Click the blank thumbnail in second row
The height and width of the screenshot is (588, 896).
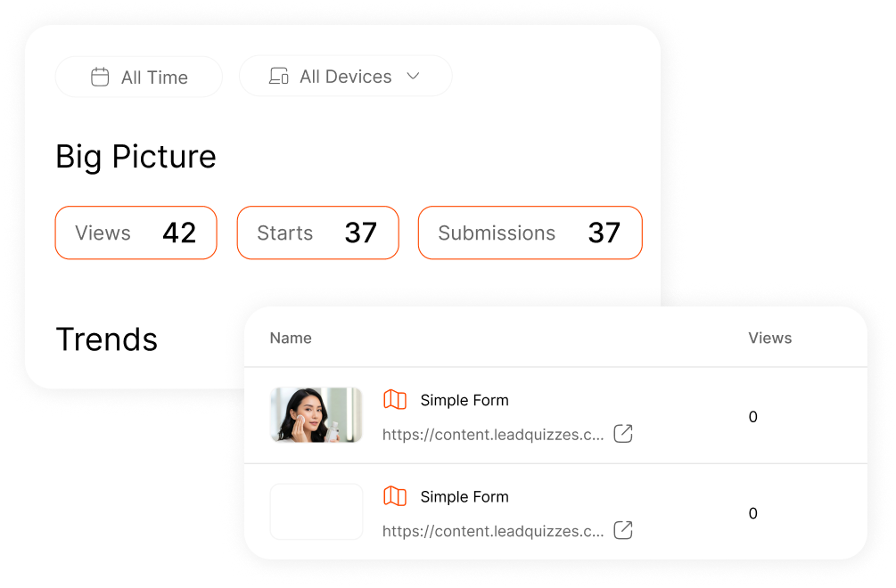pos(316,512)
